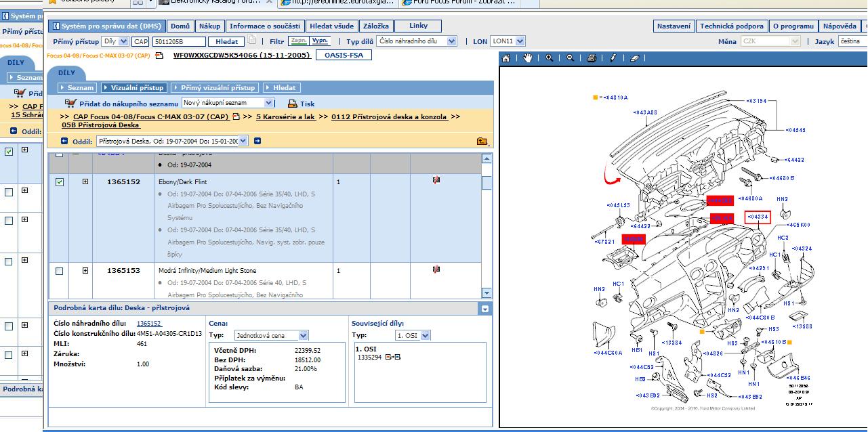Viewport: 868px width, 432px height.
Task: Uncheck the part 1365152 checkbox
Action: [60, 182]
